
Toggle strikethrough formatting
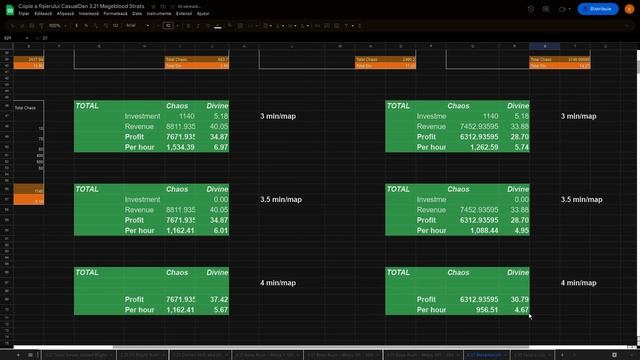click(208, 26)
